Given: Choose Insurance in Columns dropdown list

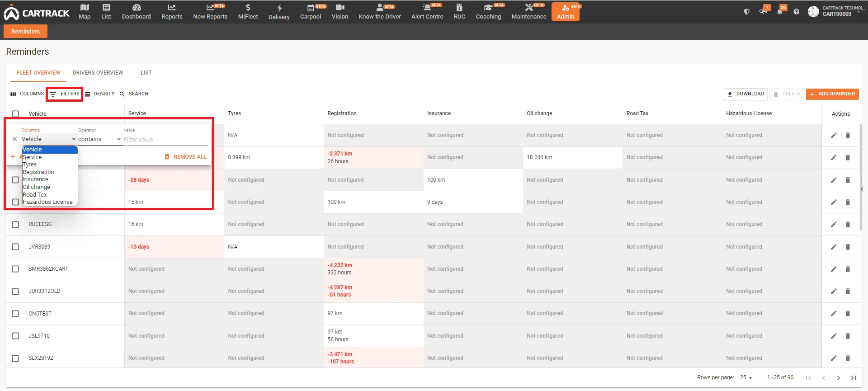Looking at the screenshot, I should [50, 179].
